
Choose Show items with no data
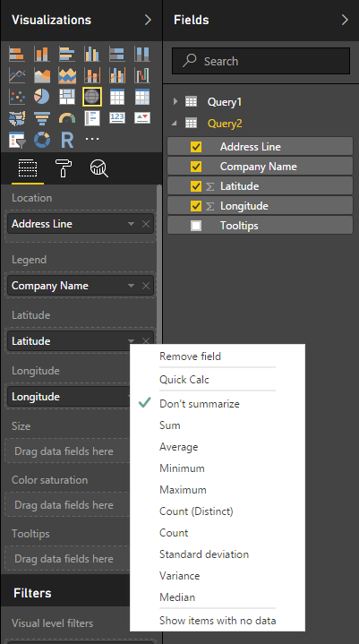[218, 620]
